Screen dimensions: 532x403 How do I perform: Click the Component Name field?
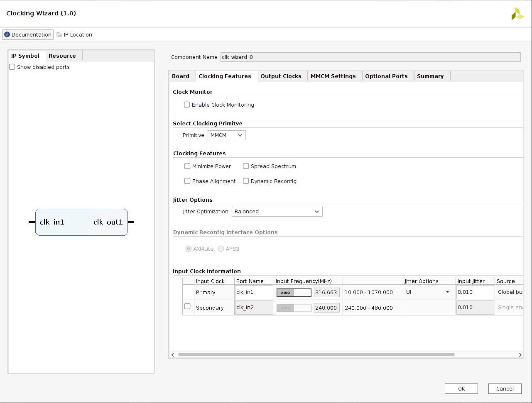(370, 57)
